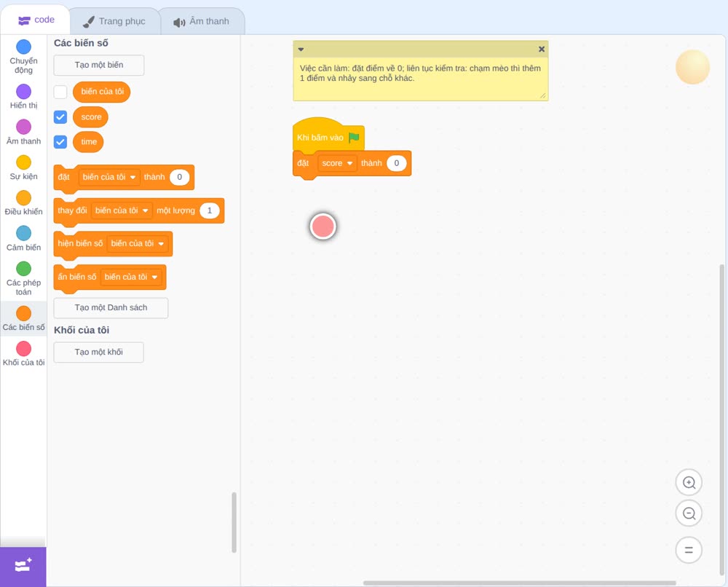Click the workspace vertical scrollbar
This screenshot has width=728, height=587.
721,420
